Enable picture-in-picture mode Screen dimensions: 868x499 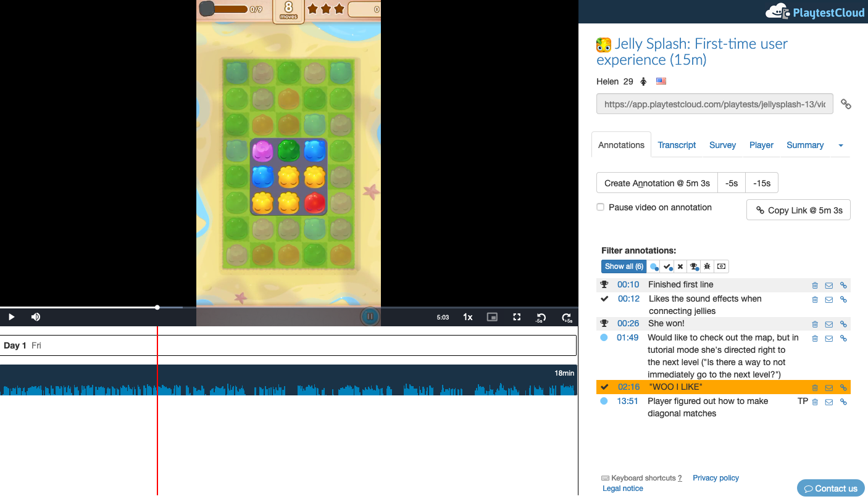[x=492, y=317]
